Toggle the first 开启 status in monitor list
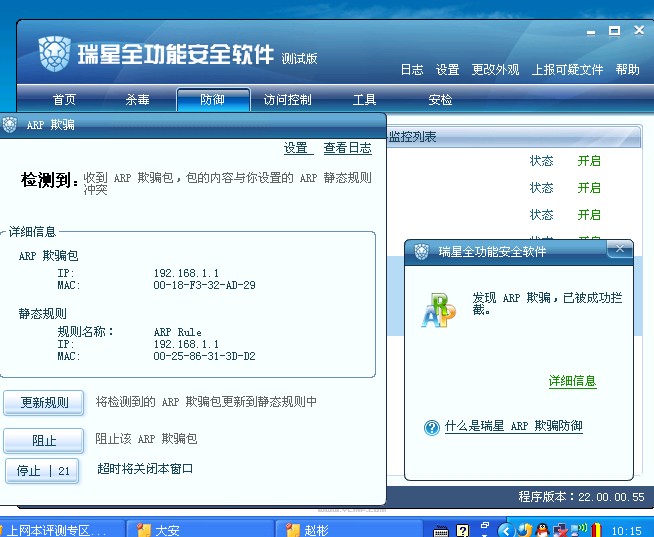This screenshot has height=537, width=654. [x=589, y=161]
